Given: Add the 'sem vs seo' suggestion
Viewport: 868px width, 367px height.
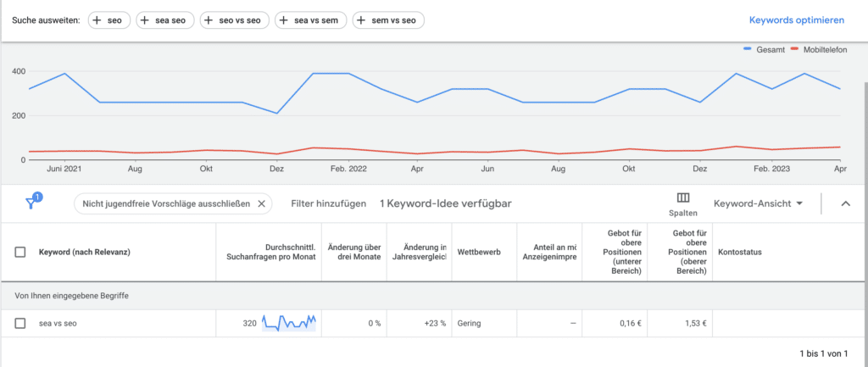Looking at the screenshot, I should point(388,20).
